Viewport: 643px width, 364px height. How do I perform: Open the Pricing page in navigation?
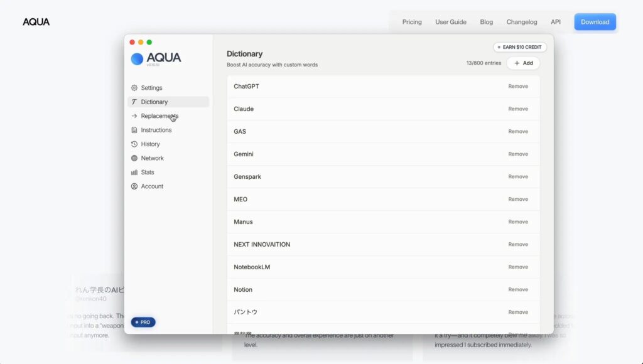(x=412, y=22)
